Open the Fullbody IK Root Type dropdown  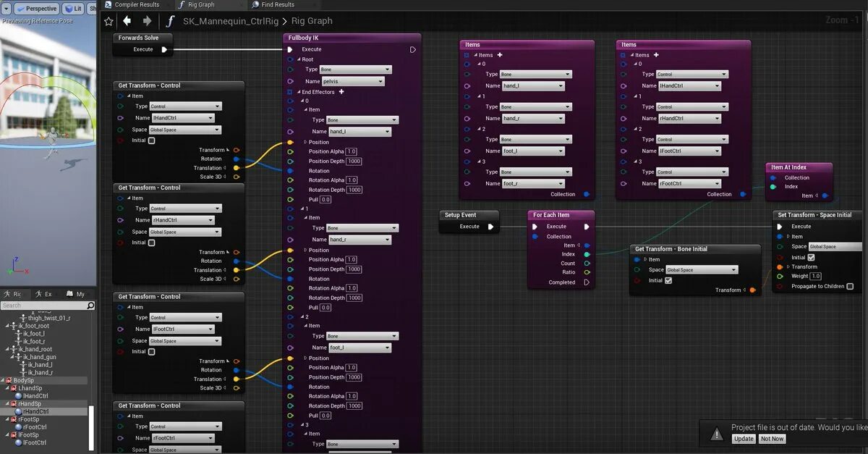tap(355, 70)
